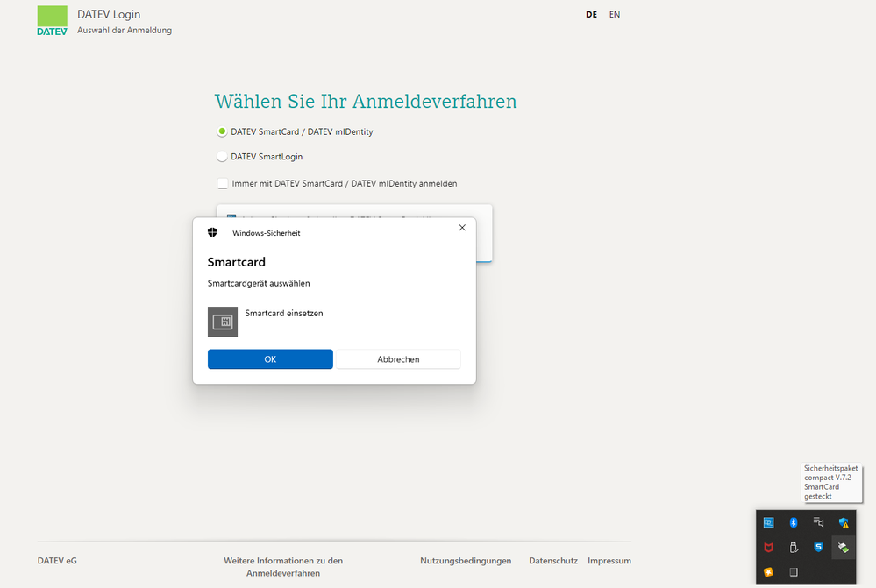Enable Immer mit DATEV SmartCard anmelden checkbox
The image size is (876, 588).
[223, 183]
